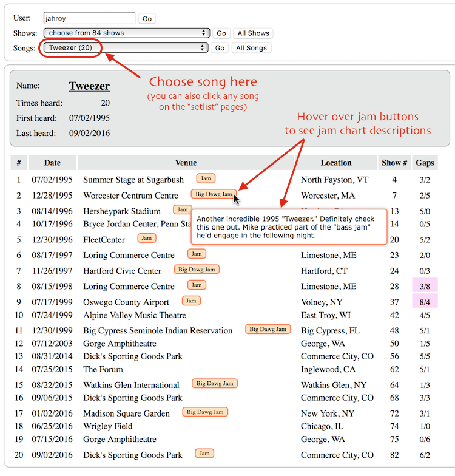
Task: Click the All Shows button
Action: coord(253,33)
